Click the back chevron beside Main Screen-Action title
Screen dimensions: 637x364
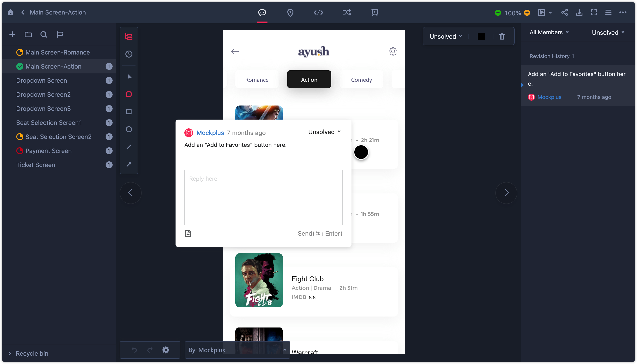[23, 12]
